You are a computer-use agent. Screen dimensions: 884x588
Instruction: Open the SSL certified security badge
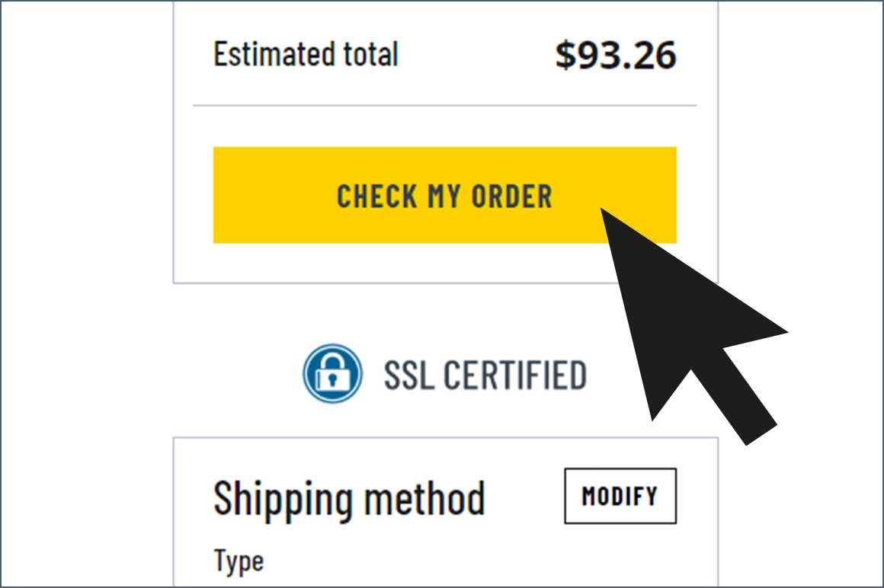pos(444,374)
